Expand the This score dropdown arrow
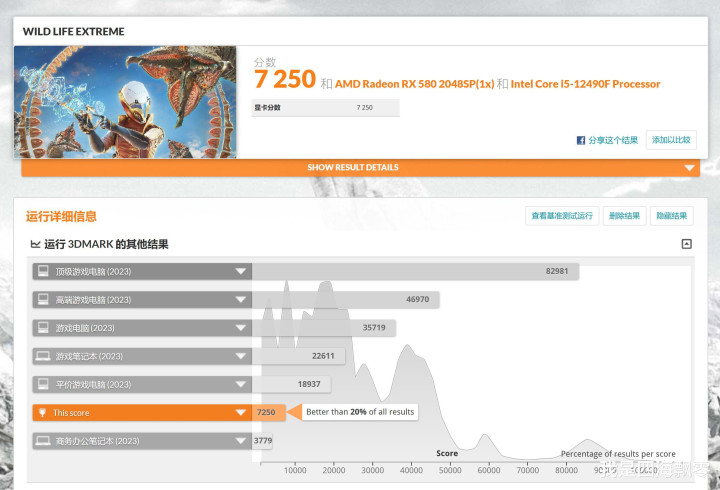The height and width of the screenshot is (490, 720). (241, 413)
